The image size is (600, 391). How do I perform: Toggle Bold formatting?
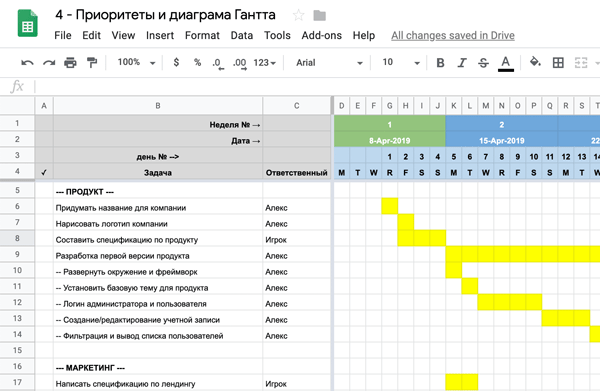pos(440,63)
